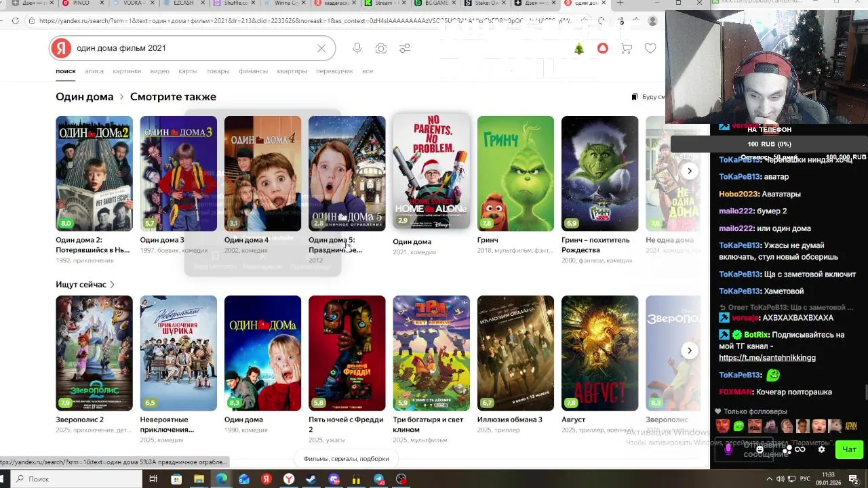The height and width of the screenshot is (488, 868).
Task: Open the 'финансы' tab
Action: pos(253,71)
